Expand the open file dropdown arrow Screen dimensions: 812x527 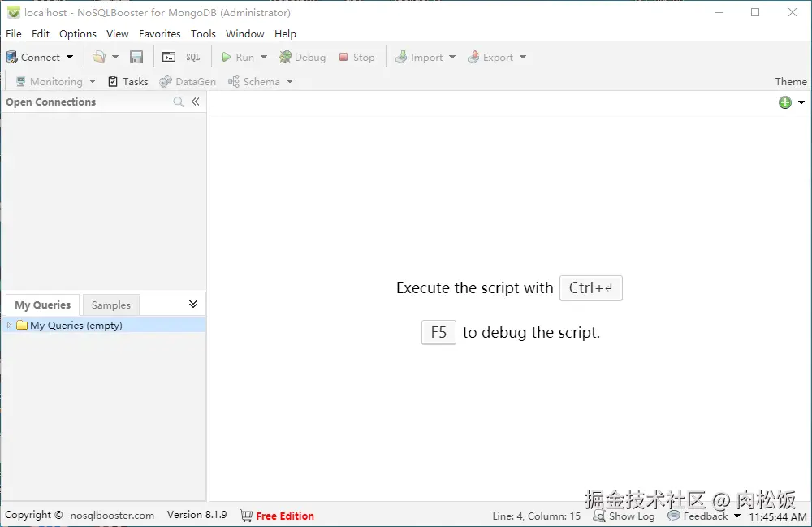[115, 58]
